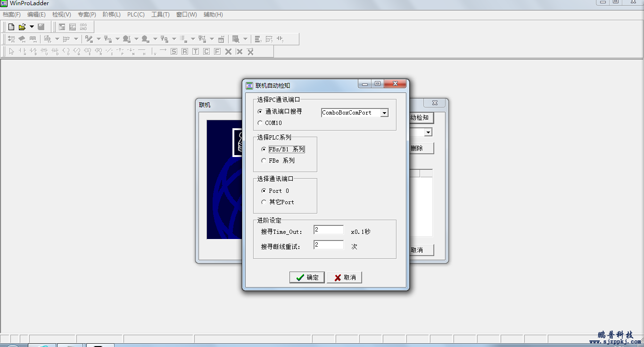Click the boxed T timer icon

196,51
